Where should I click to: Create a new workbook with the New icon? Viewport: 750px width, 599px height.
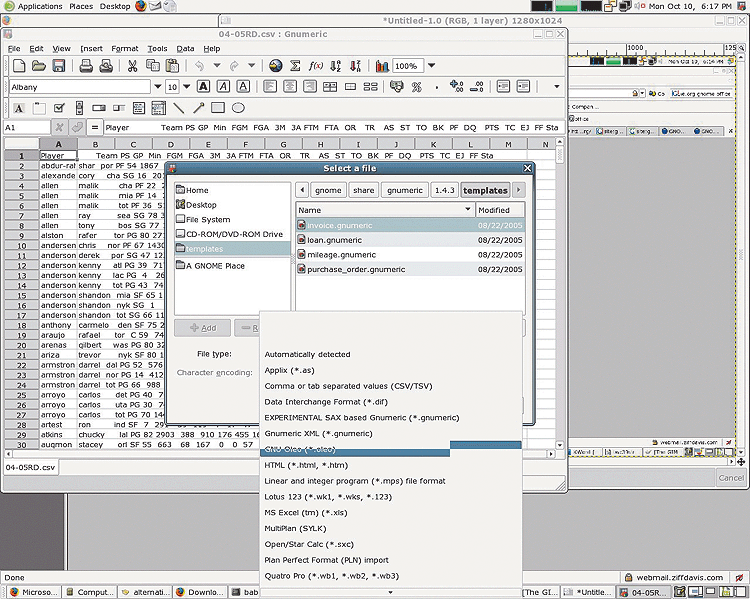19,66
